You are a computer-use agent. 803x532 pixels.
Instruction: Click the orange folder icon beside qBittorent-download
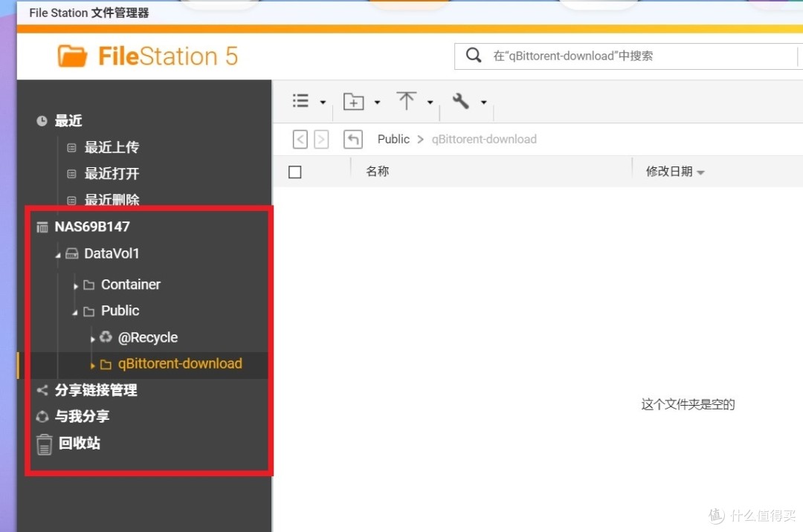[106, 364]
